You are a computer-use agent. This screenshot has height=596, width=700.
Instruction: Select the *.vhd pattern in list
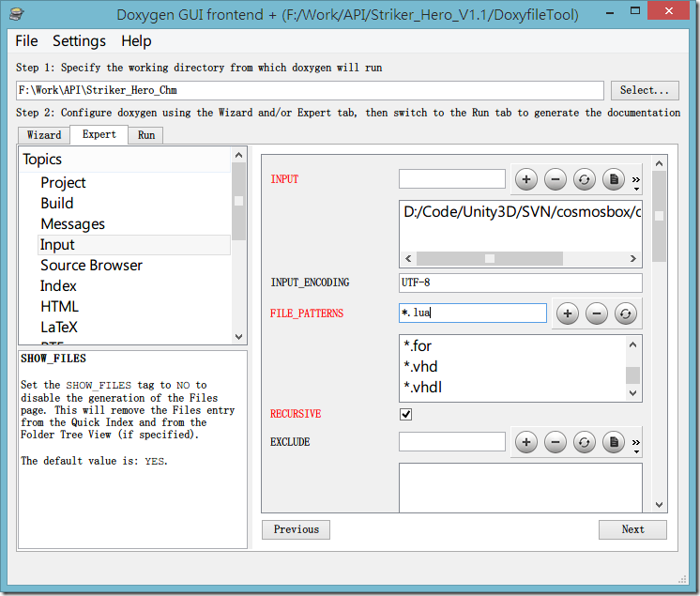point(420,367)
